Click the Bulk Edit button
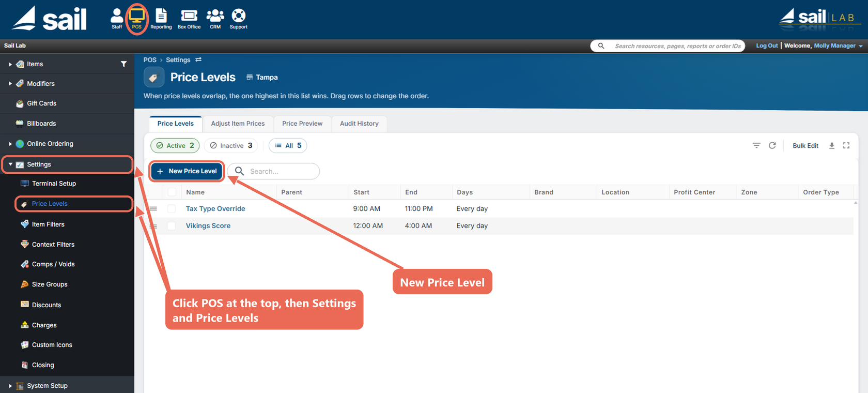868x393 pixels. (x=805, y=146)
